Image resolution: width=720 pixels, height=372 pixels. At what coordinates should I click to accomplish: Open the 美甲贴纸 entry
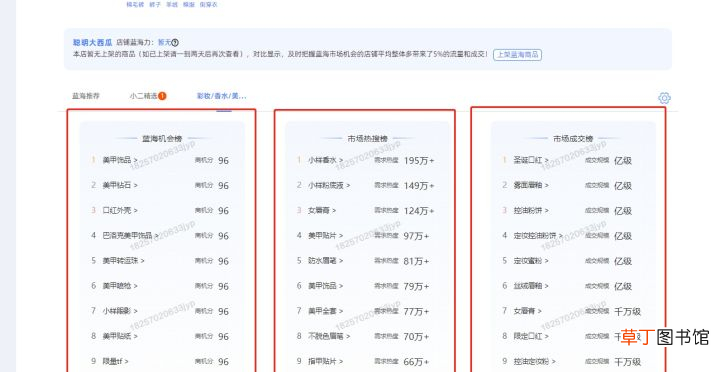120,336
